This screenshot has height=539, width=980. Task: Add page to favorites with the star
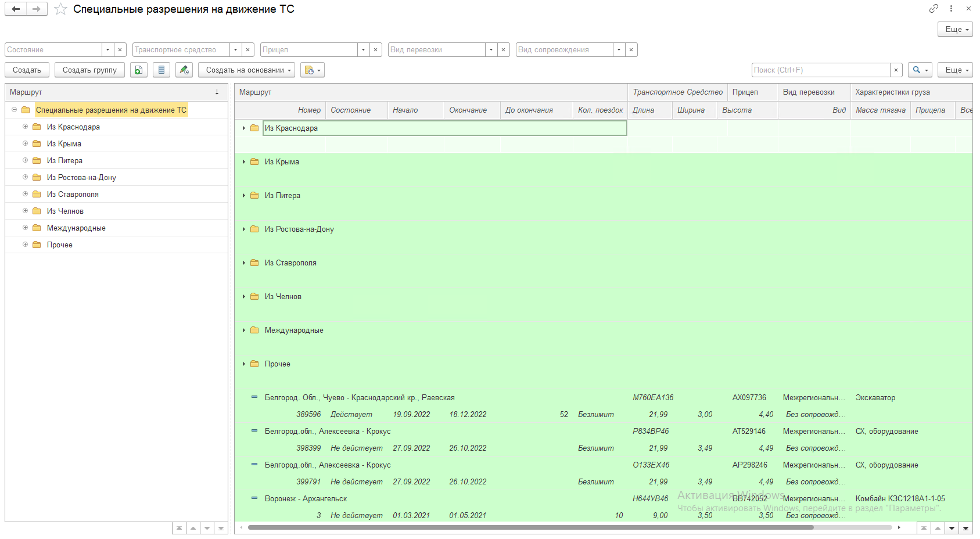coord(60,9)
